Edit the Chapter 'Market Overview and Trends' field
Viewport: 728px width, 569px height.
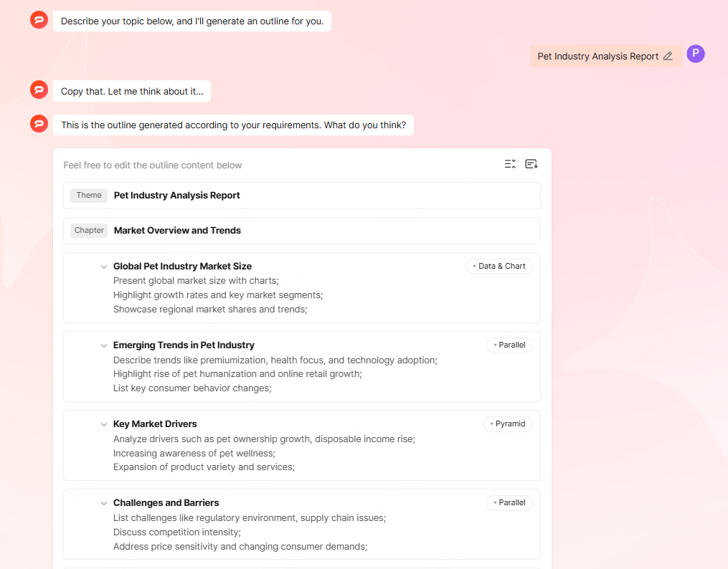177,230
